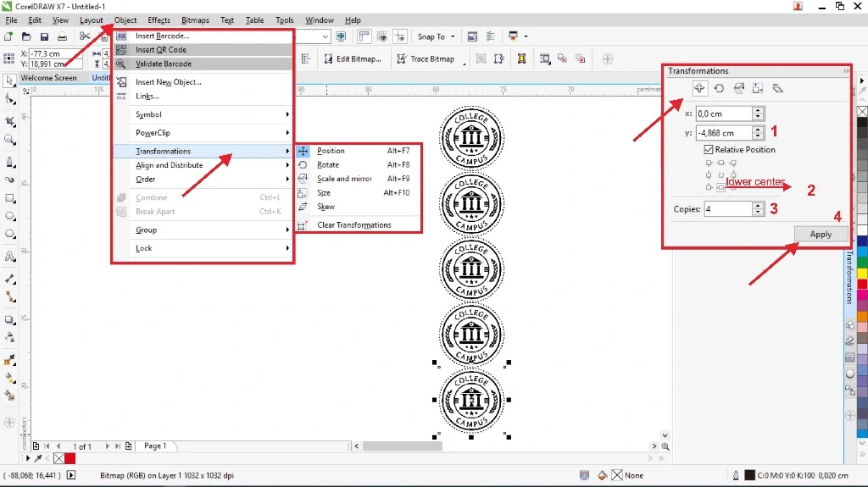Viewport: 868px width, 487px height.
Task: Switch to Welcome Screen tab
Action: pyautogui.click(x=49, y=77)
